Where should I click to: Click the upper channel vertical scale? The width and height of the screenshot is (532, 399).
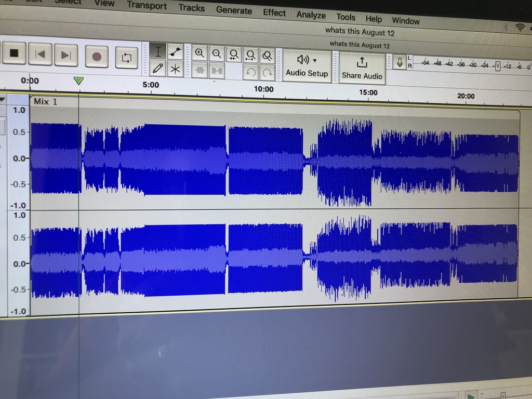pos(19,157)
